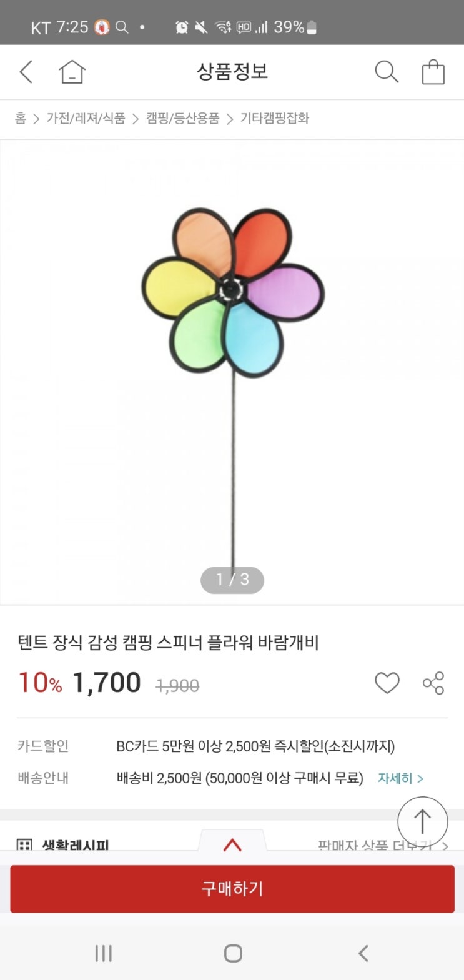Expand the red chevron bottom panel
The image size is (464, 980).
click(232, 844)
